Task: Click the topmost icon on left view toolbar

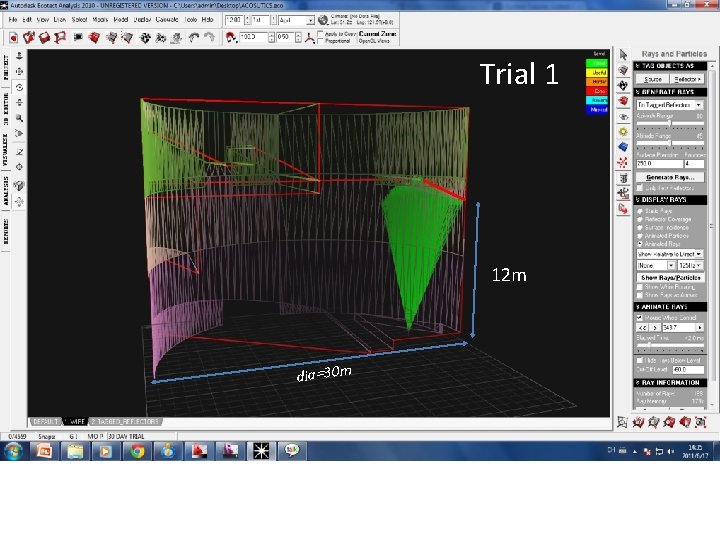Action: click(19, 56)
